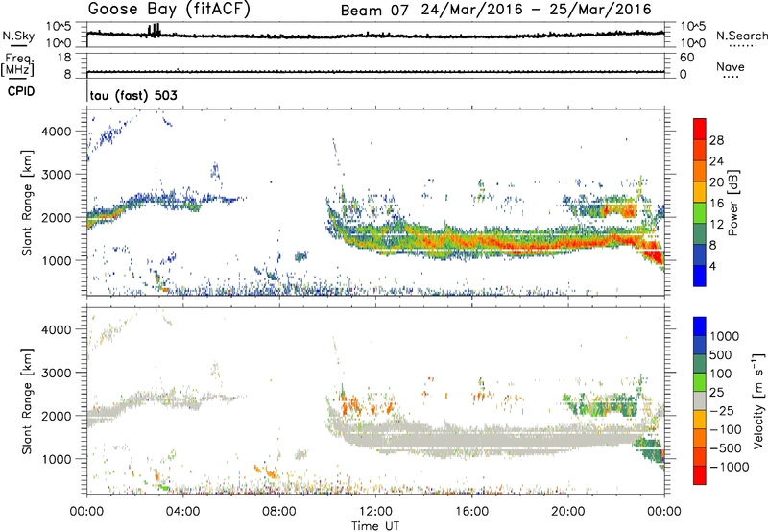The height and width of the screenshot is (532, 768).
Task: Click the right-side '10^5' tick label
Action: tap(693, 26)
